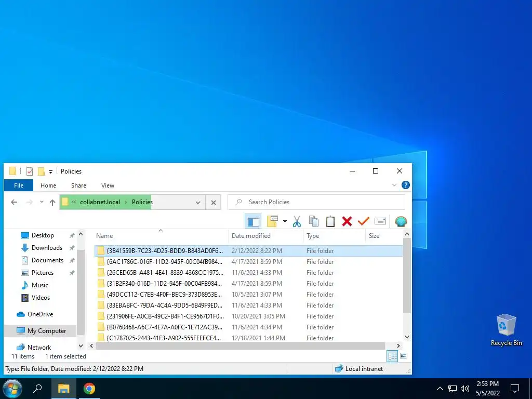
Task: Switch to the Home ribbon tab
Action: (x=48, y=185)
